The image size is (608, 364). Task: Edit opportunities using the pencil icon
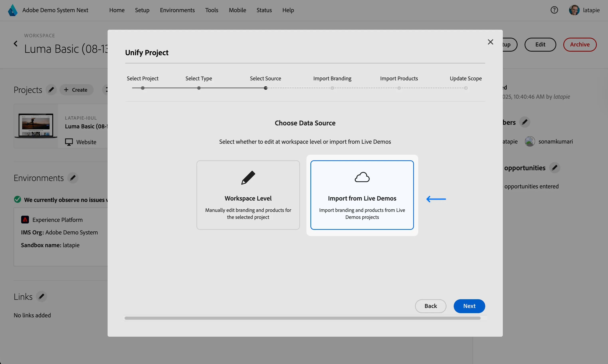(555, 168)
